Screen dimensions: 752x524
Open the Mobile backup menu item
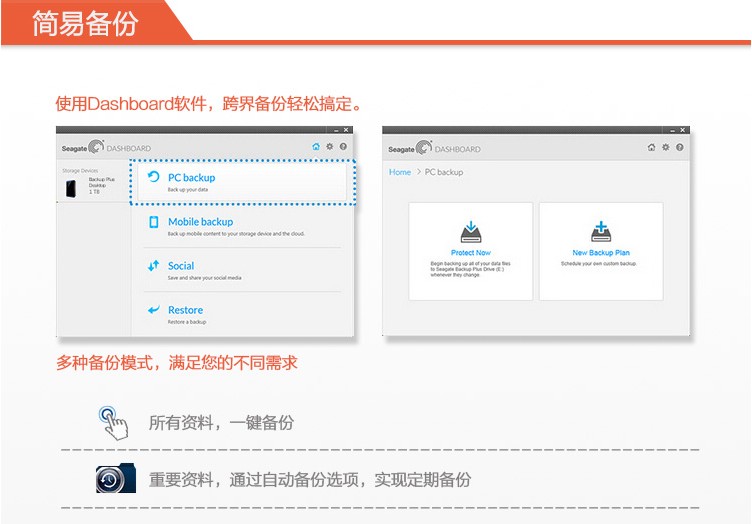point(242,226)
